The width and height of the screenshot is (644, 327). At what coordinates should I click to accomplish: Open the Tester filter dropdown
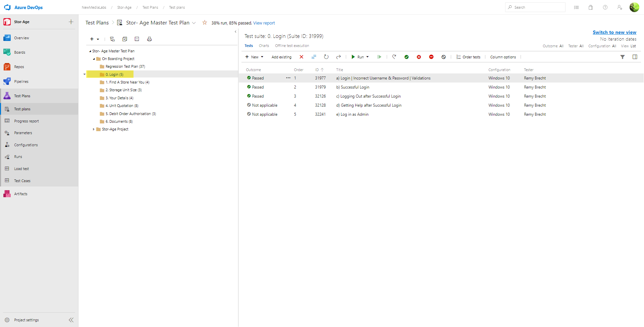(576, 46)
